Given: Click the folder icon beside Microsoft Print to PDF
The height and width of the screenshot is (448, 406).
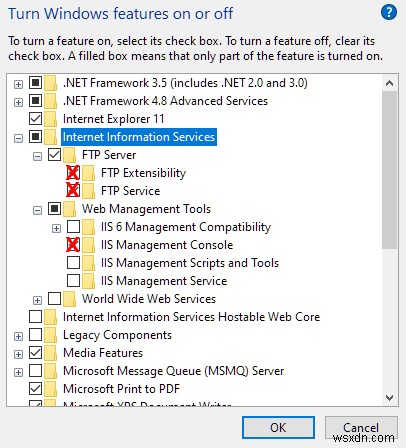Looking at the screenshot, I should [51, 389].
